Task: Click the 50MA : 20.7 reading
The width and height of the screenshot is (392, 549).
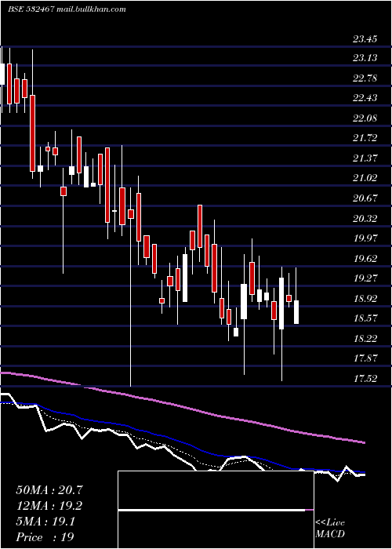Action: click(49, 490)
